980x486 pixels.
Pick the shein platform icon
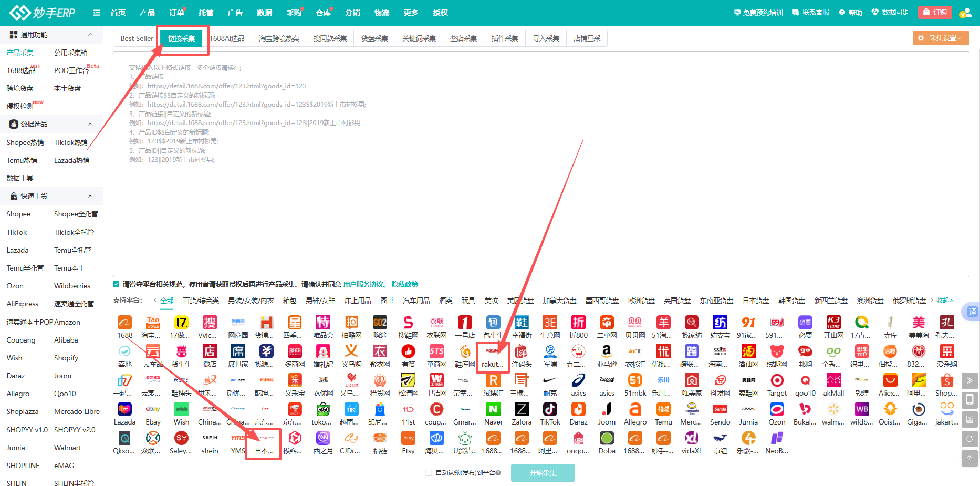click(x=210, y=438)
